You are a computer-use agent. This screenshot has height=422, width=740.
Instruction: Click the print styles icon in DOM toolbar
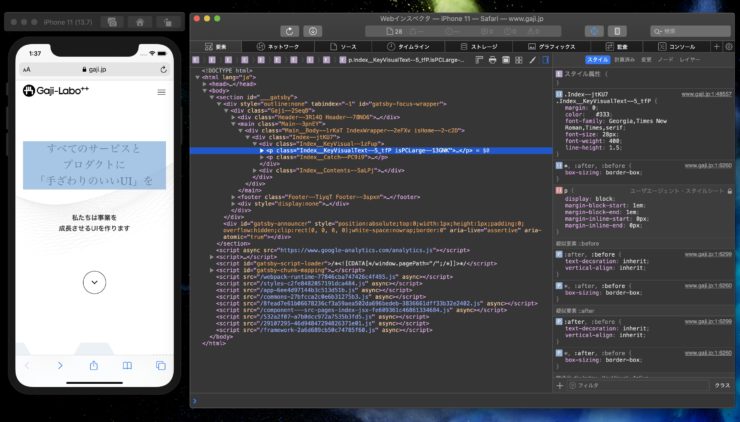pyautogui.click(x=492, y=60)
